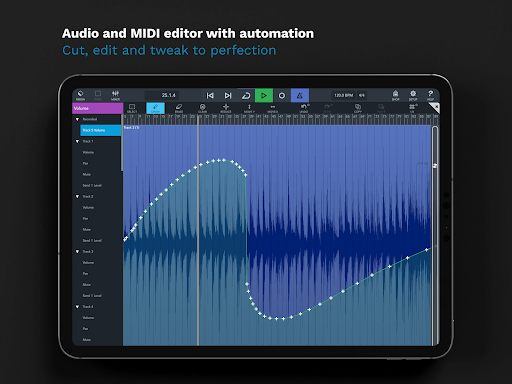The image size is (512, 384).
Task: Click the parameter list scrollbar
Action: click(122, 143)
